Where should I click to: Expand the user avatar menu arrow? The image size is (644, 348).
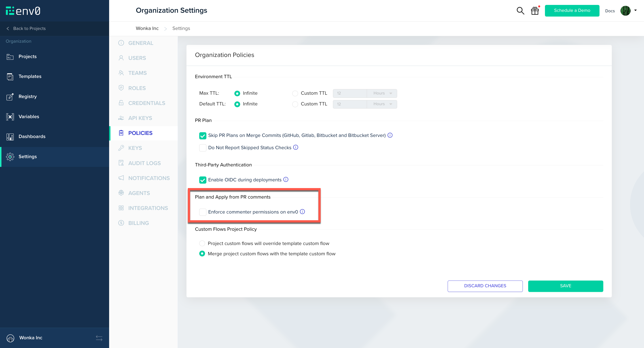click(635, 10)
